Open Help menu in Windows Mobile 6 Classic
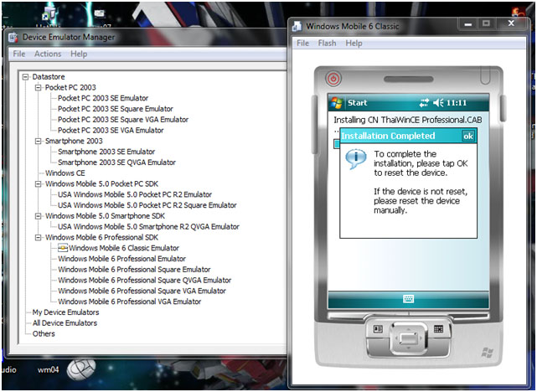This screenshot has height=392, width=537. [354, 44]
